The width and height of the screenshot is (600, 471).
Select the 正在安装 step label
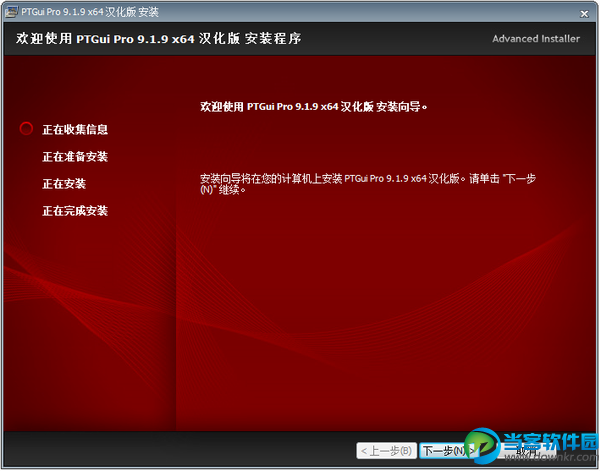(64, 184)
